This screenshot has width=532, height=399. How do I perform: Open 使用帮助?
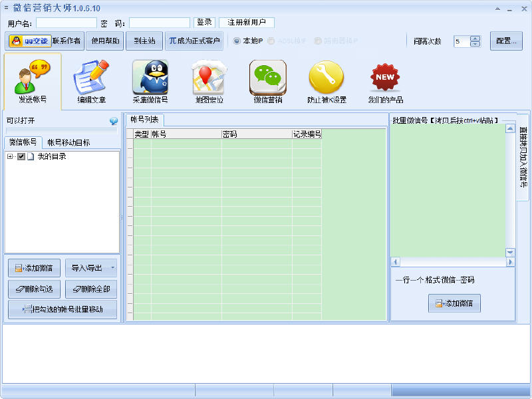105,41
